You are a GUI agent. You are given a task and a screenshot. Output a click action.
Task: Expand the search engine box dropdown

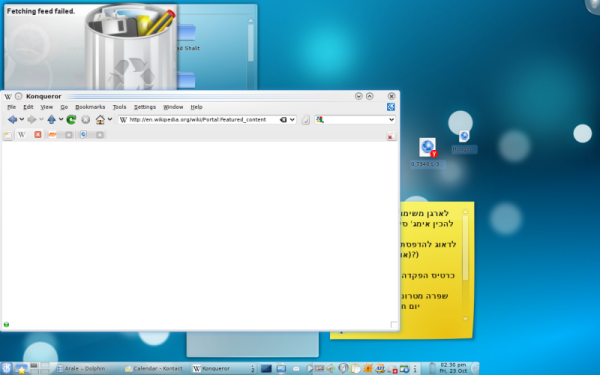click(x=391, y=120)
